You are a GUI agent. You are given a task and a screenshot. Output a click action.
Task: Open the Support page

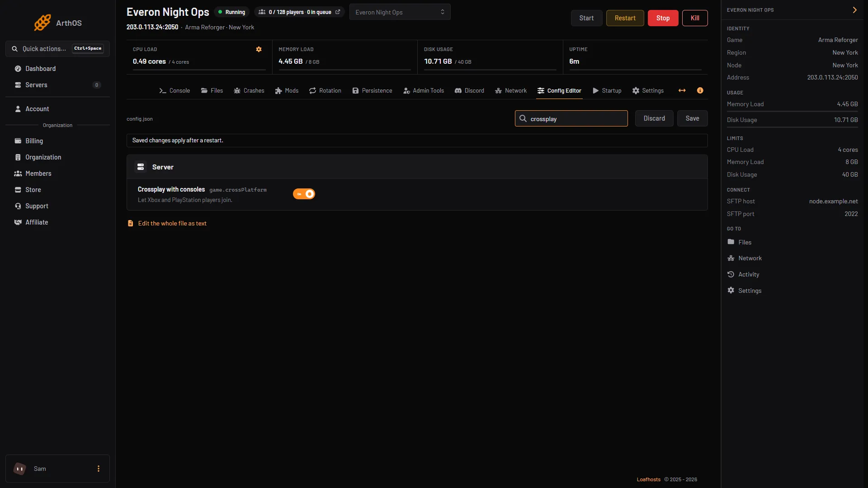click(x=57, y=206)
